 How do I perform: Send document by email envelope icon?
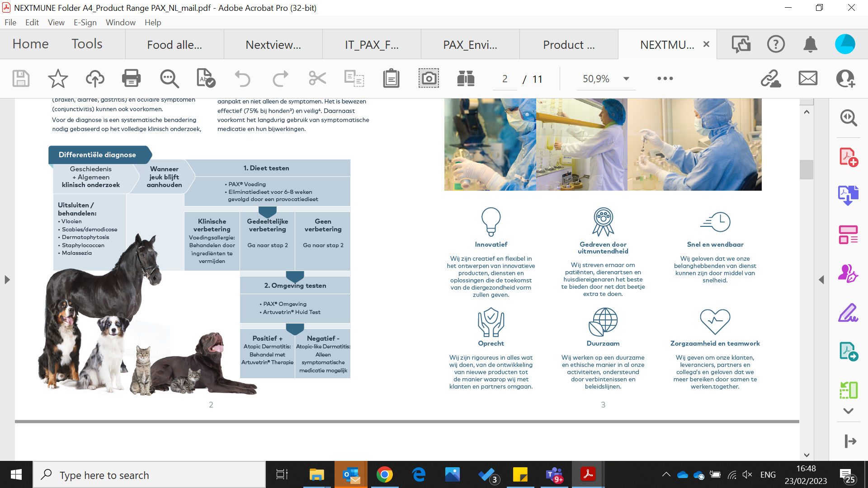(808, 79)
